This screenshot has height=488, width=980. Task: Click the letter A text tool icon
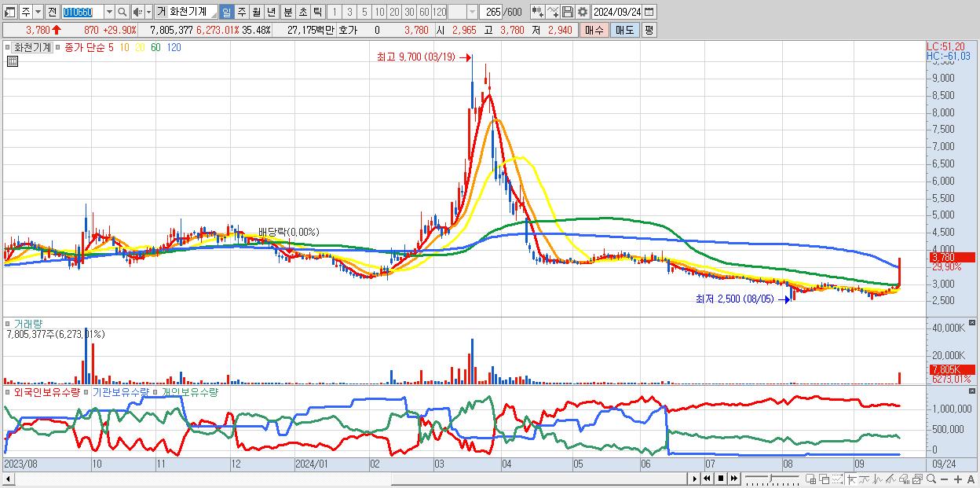[971, 479]
